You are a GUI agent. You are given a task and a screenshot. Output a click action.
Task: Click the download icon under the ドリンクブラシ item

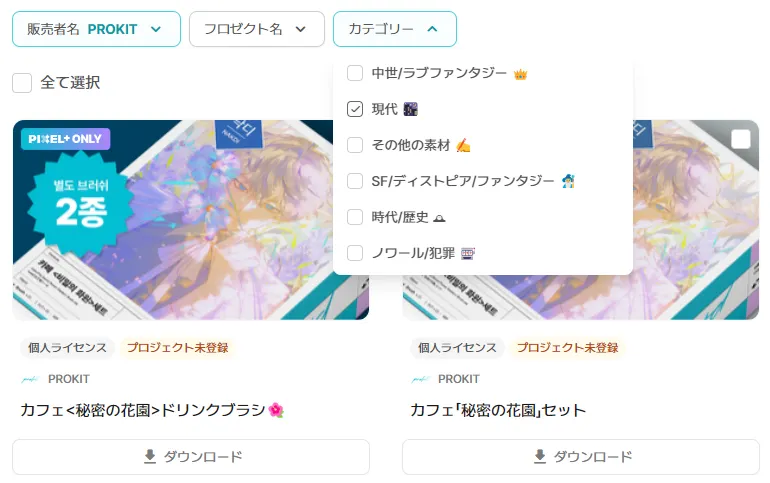[x=150, y=456]
